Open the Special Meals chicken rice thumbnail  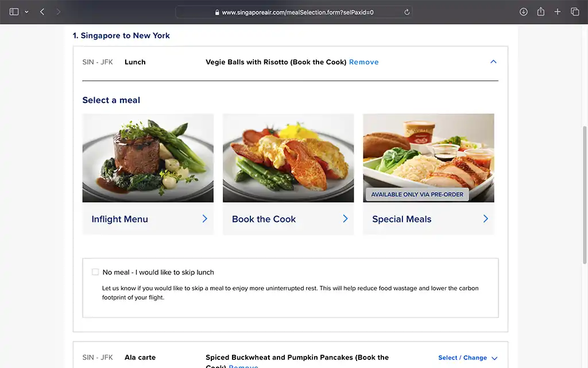coord(428,158)
